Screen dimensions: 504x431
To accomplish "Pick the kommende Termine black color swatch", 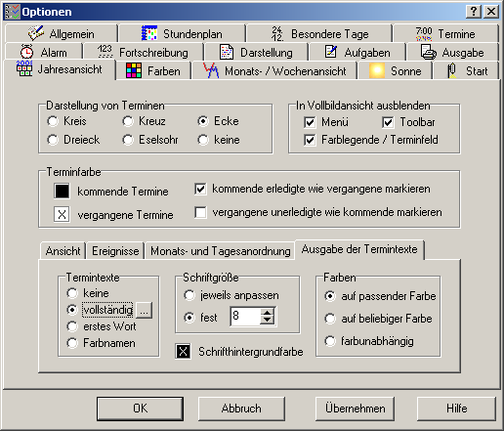I will (62, 191).
